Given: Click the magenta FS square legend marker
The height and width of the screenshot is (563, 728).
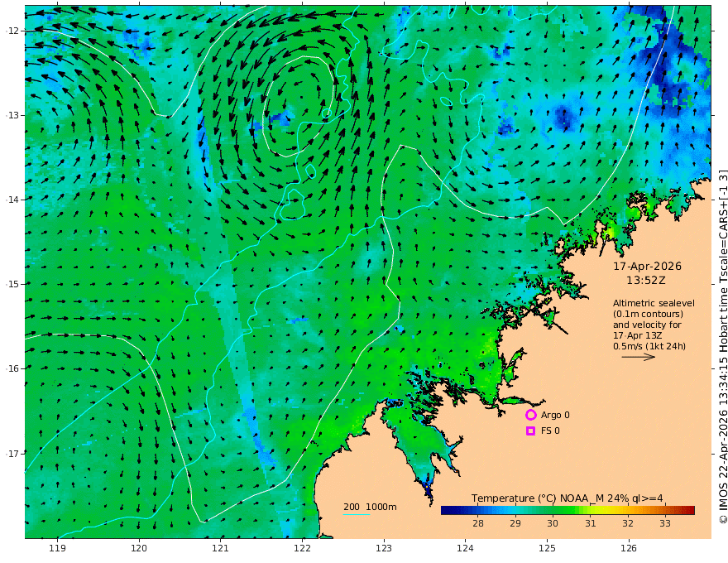Looking at the screenshot, I should (530, 431).
